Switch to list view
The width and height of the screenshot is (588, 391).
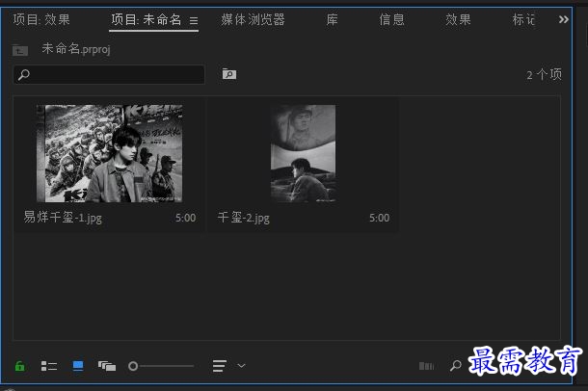pyautogui.click(x=49, y=366)
